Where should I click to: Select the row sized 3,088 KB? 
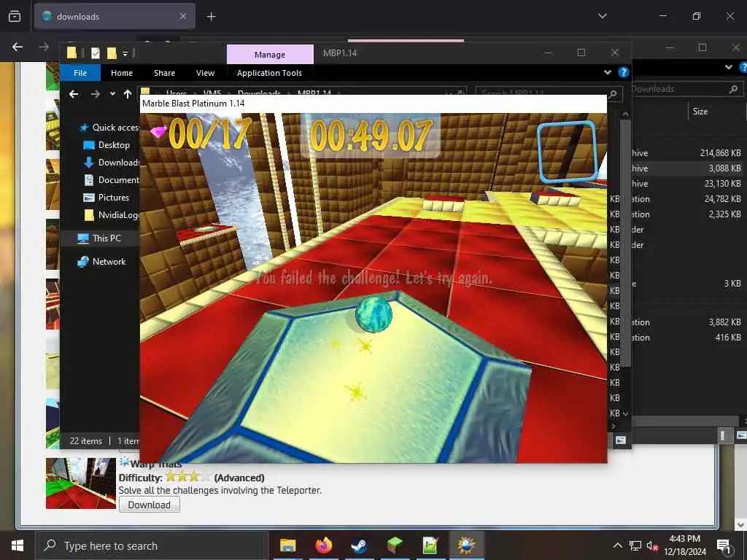(x=686, y=168)
